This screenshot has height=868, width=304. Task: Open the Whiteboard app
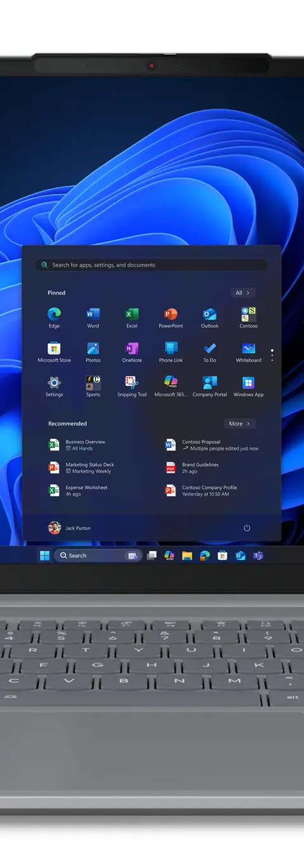[248, 352]
